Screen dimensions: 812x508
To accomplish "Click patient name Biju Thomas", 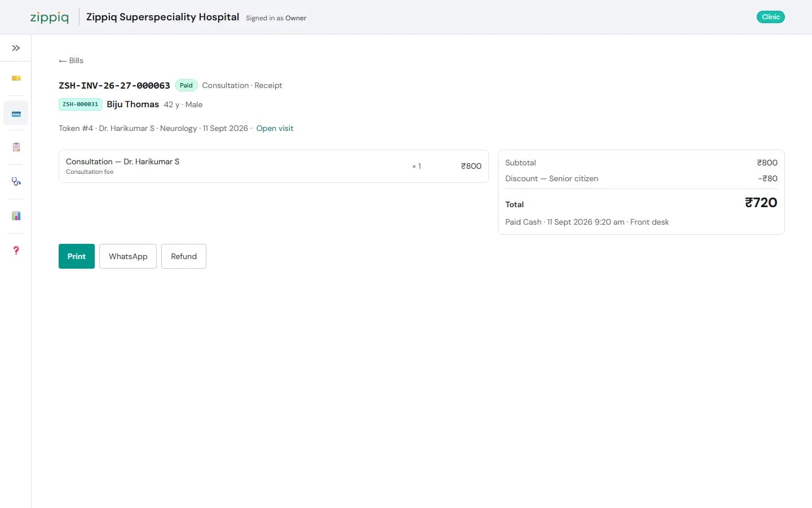I will coord(133,104).
